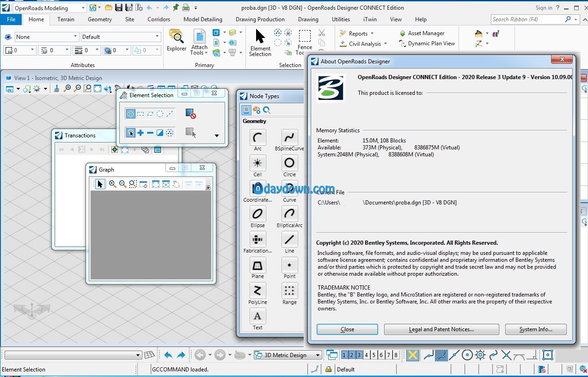
Task: Click the Lock icon in the status bar
Action: (x=328, y=369)
